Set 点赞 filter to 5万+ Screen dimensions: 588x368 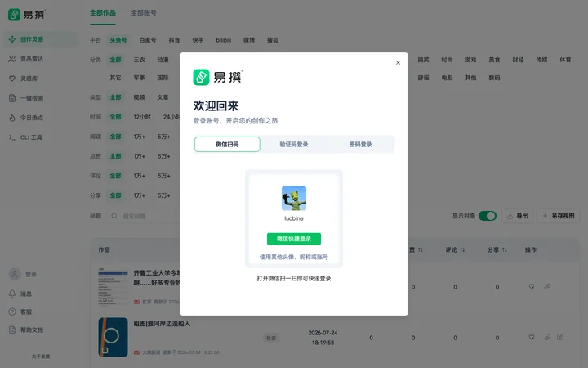(x=164, y=156)
